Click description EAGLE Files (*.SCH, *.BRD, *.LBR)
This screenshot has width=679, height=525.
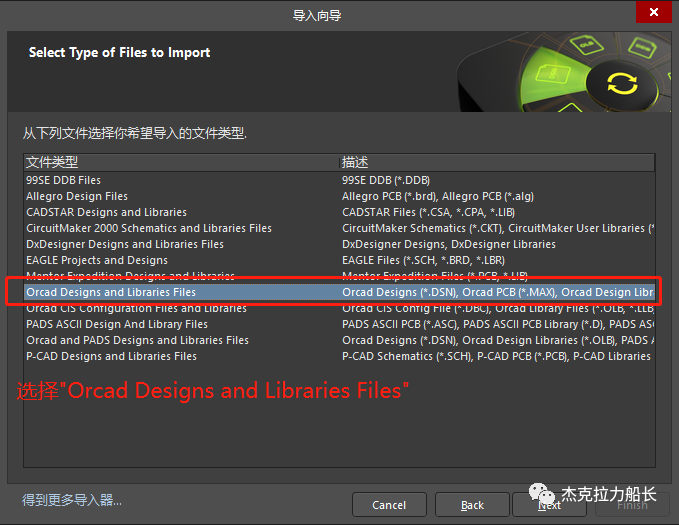(x=424, y=260)
